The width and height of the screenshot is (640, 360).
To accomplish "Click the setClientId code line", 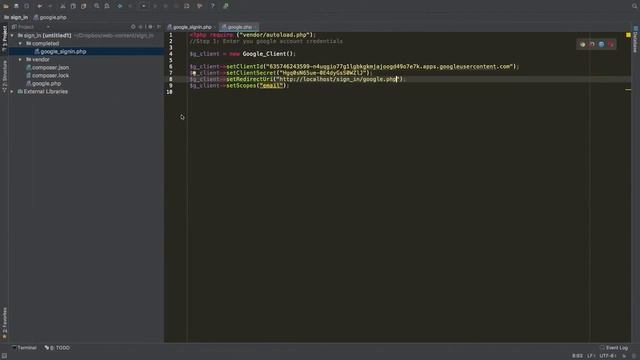I will coord(354,67).
